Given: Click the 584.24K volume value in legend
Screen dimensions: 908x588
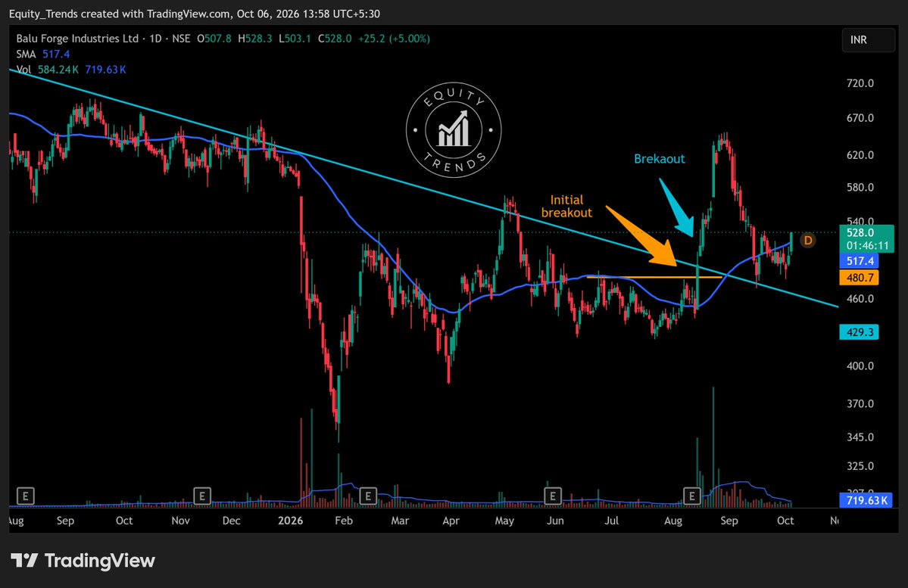Looking at the screenshot, I should click(x=58, y=70).
